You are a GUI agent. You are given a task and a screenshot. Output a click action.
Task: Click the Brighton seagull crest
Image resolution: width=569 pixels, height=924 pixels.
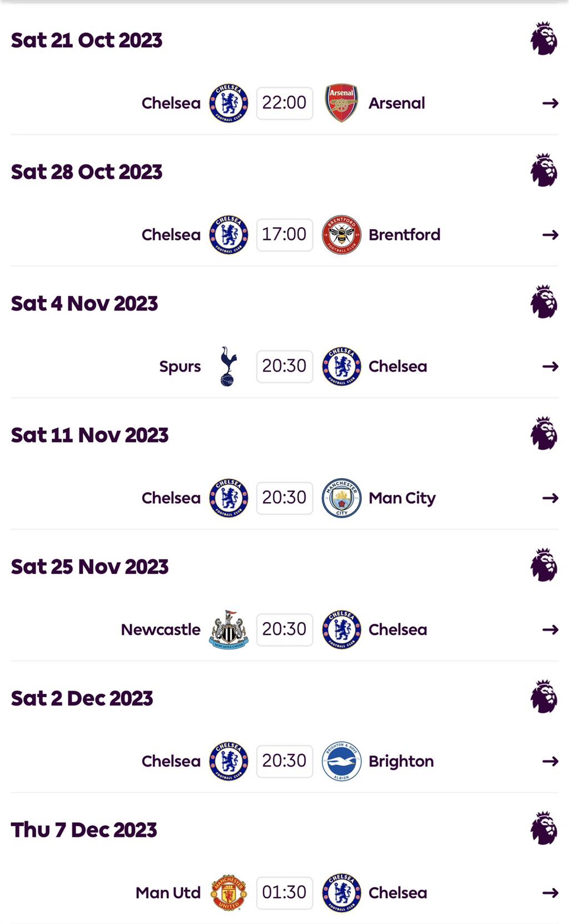341,761
